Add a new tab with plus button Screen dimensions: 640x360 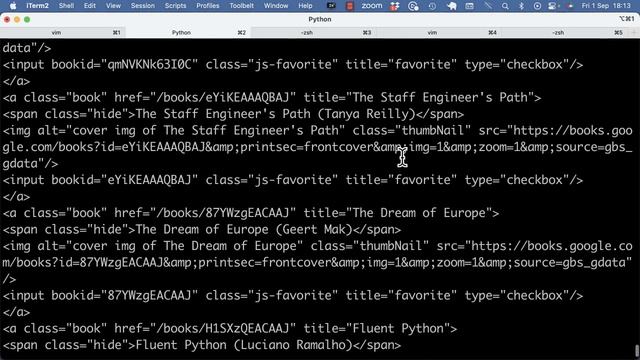[634, 32]
